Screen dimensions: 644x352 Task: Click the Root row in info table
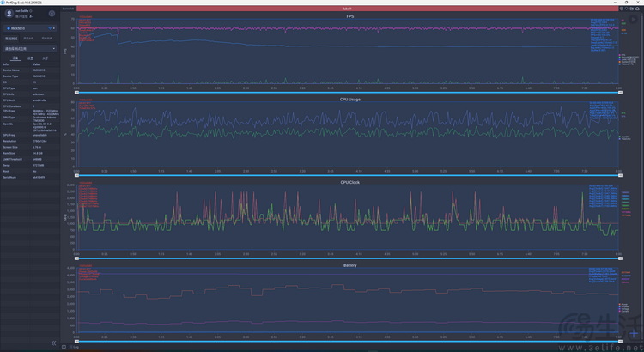(x=30, y=171)
